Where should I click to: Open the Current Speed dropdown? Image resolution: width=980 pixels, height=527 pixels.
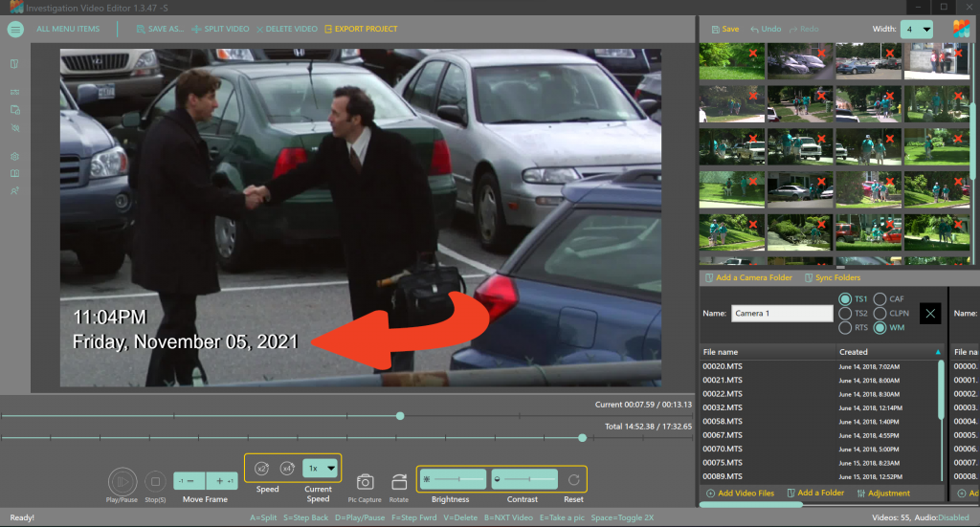pyautogui.click(x=321, y=469)
